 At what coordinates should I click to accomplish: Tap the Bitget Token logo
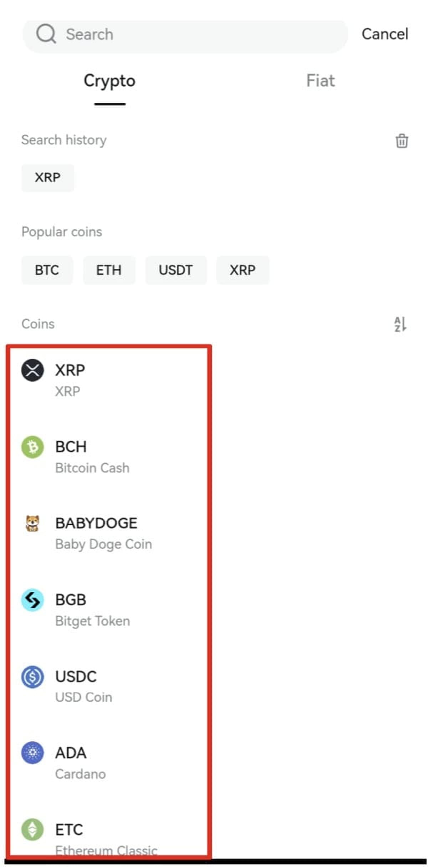point(32,600)
